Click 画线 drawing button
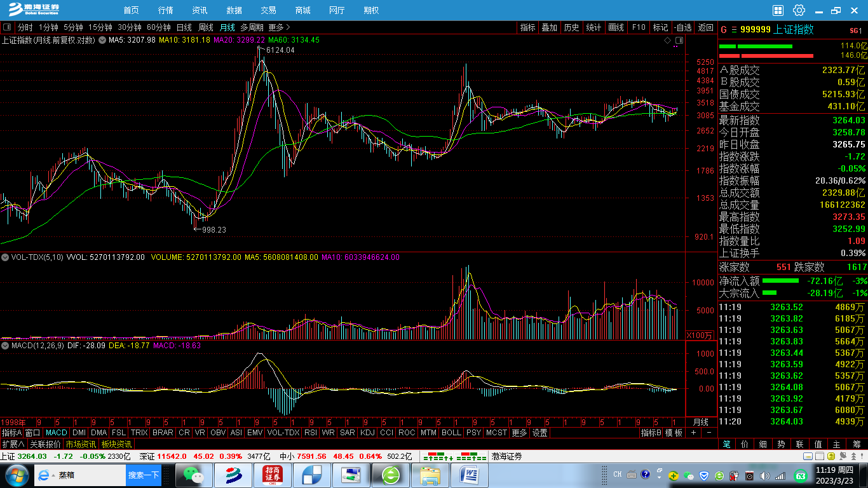This screenshot has height=488, width=868. [616, 27]
